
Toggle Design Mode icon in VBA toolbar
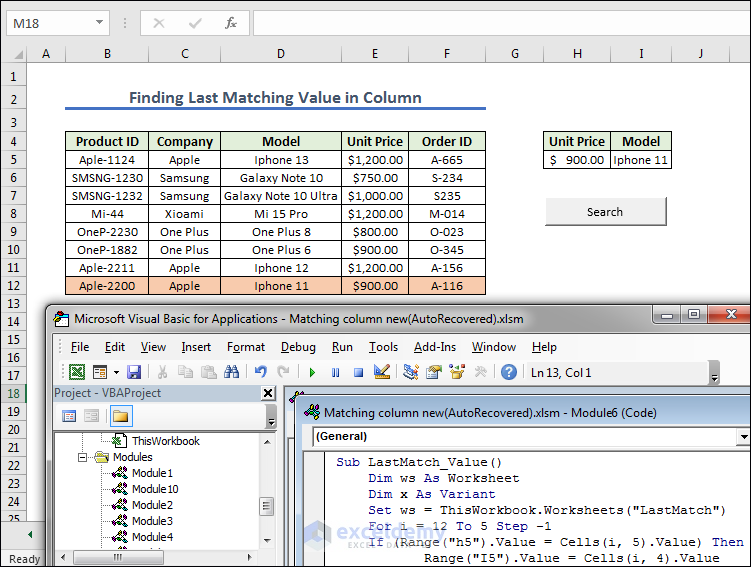(381, 372)
